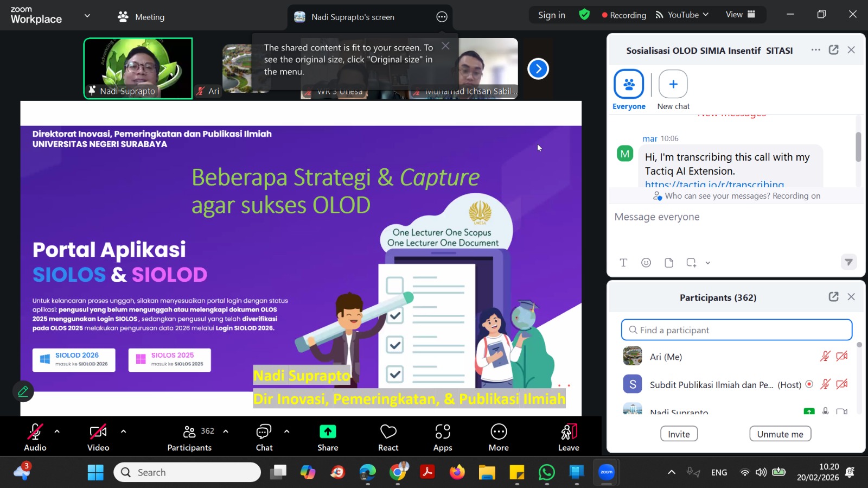This screenshot has width=868, height=488.
Task: Click the annotation pencil icon
Action: click(x=23, y=391)
